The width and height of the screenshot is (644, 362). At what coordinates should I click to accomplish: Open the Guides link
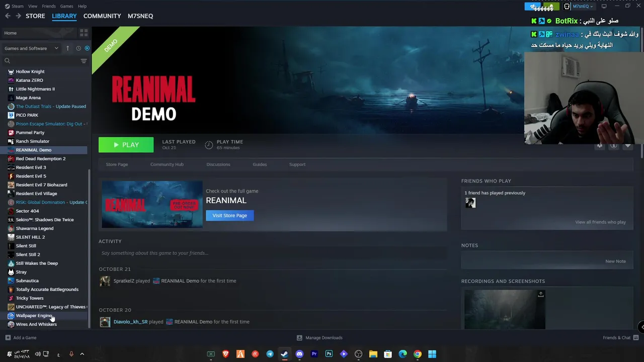pyautogui.click(x=260, y=164)
